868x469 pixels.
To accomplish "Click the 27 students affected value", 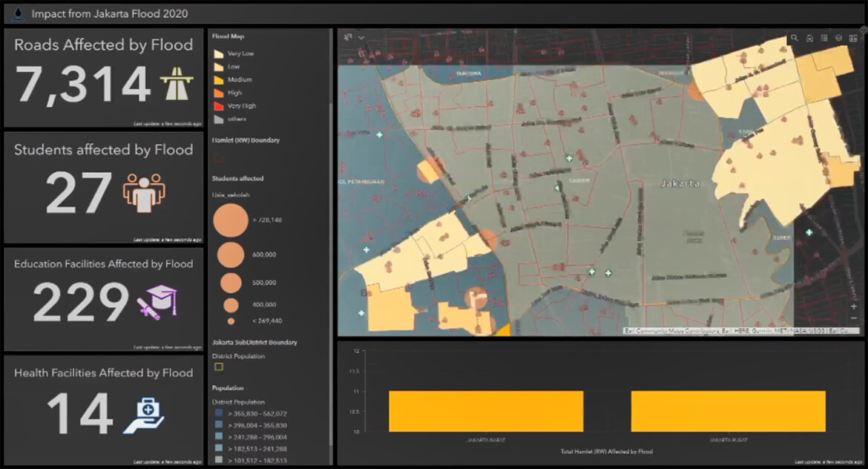I will [x=79, y=193].
